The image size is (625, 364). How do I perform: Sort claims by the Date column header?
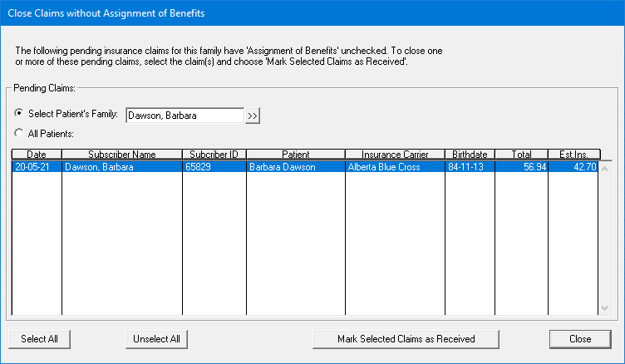click(x=37, y=155)
